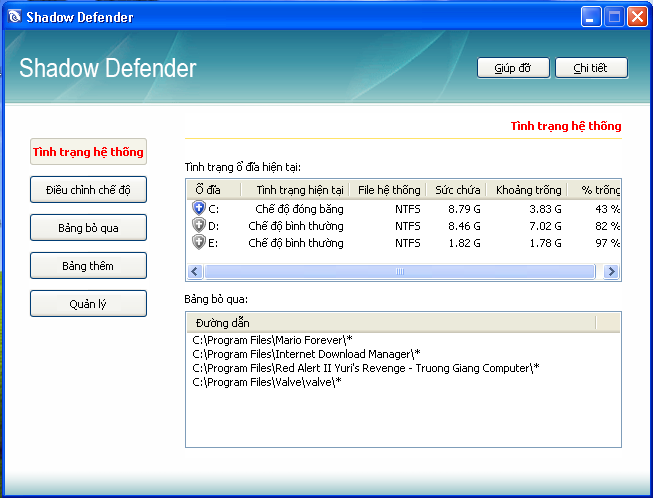Minimize the Shadow Defender window
The width and height of the screenshot is (653, 498).
coord(591,17)
